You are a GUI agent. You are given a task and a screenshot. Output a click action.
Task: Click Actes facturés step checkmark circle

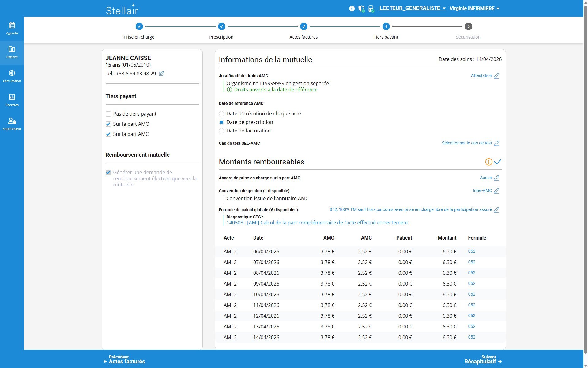click(x=303, y=26)
